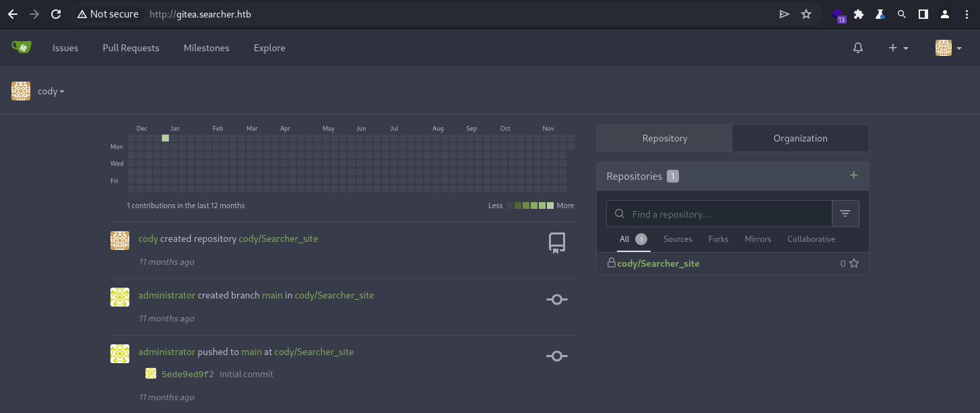Click the 1 contributions in the last 12 months text
Image resolution: width=980 pixels, height=413 pixels.
[x=186, y=205]
